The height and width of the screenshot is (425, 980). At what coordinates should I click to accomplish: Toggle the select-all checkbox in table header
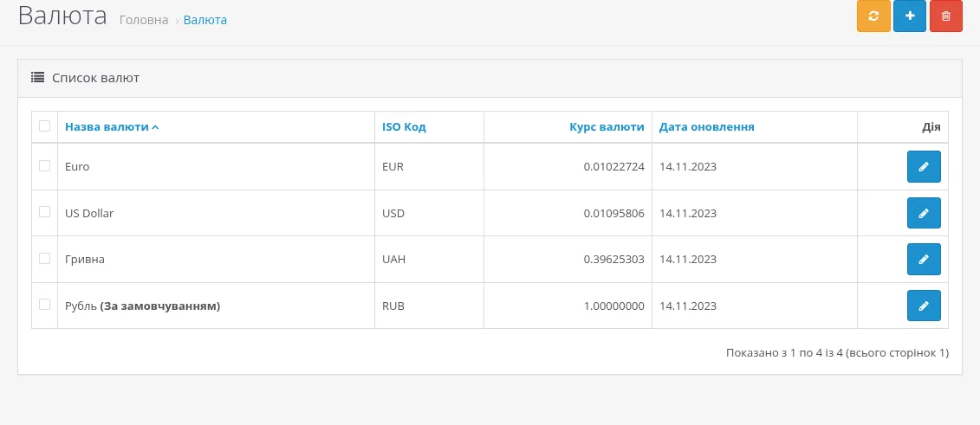pyautogui.click(x=44, y=126)
